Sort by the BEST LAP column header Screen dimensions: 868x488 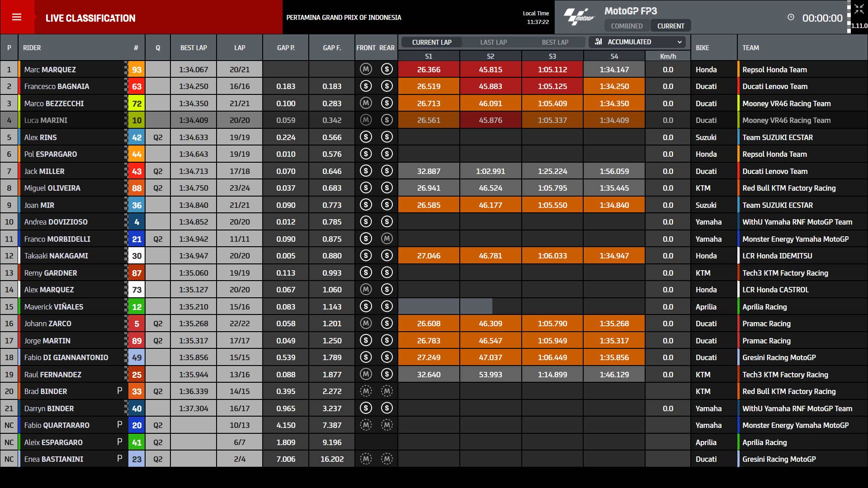pyautogui.click(x=193, y=47)
